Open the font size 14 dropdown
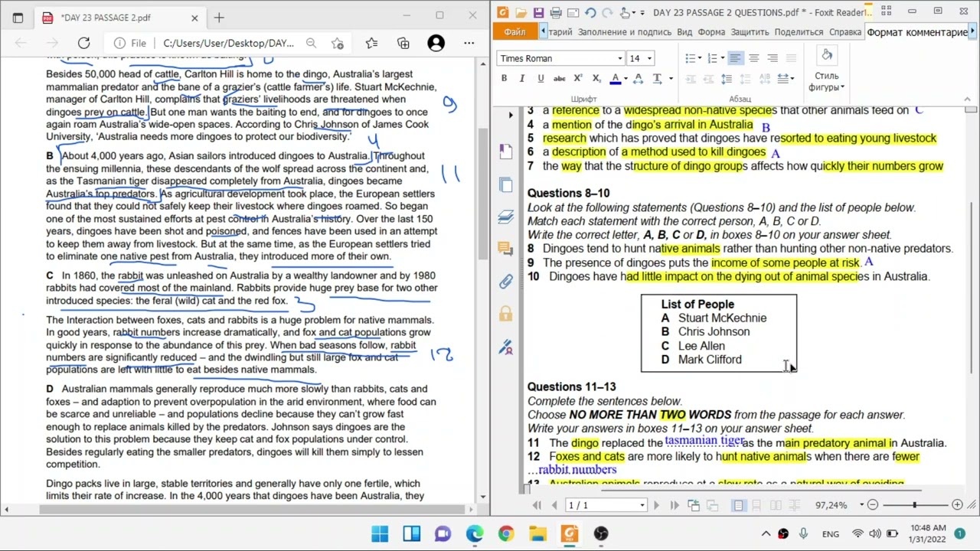Viewport: 980px width, 551px height. 649,58
